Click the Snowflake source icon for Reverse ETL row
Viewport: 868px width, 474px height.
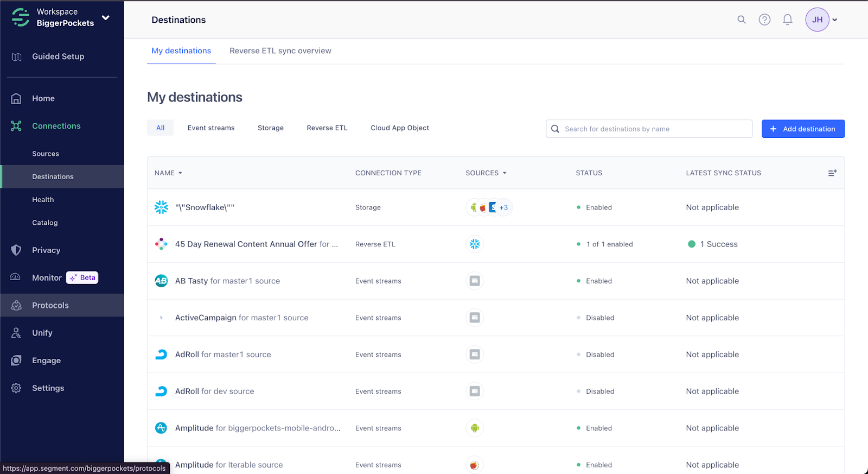[475, 244]
